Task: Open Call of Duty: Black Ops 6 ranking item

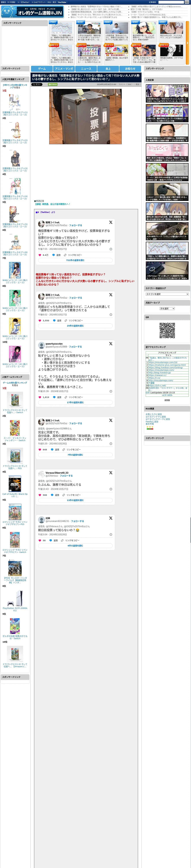Action: (x=15, y=486)
